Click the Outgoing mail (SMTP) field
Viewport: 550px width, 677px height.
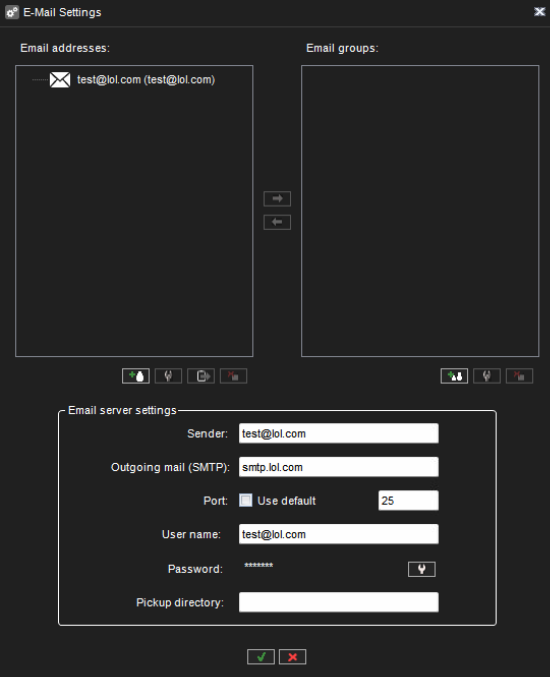point(339,467)
